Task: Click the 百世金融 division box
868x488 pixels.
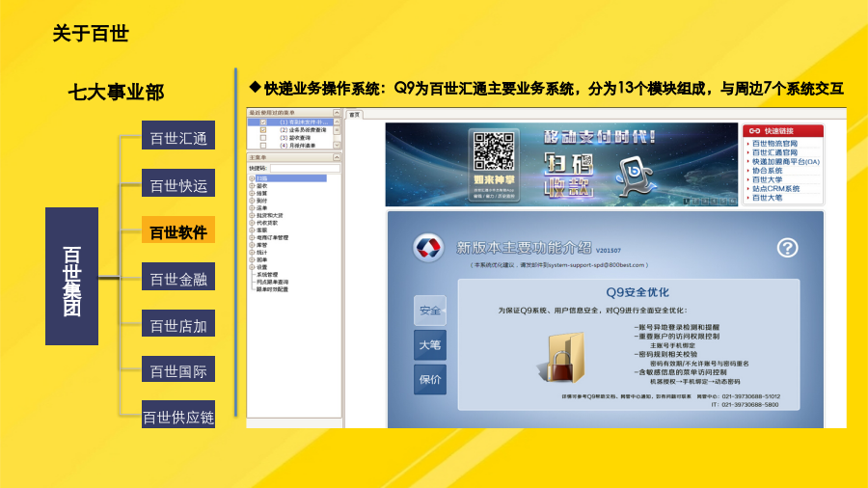Action: tap(178, 277)
